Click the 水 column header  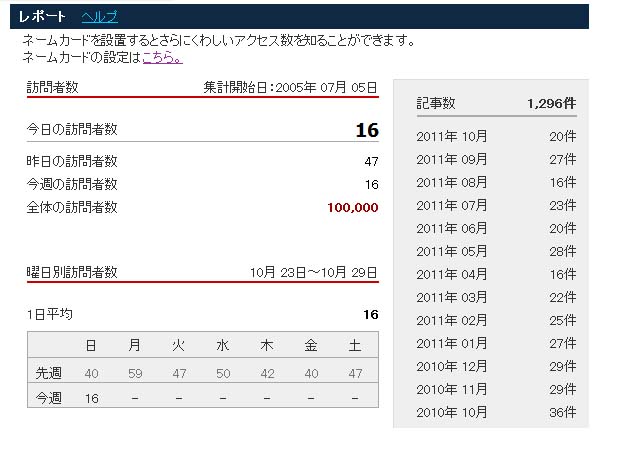223,345
